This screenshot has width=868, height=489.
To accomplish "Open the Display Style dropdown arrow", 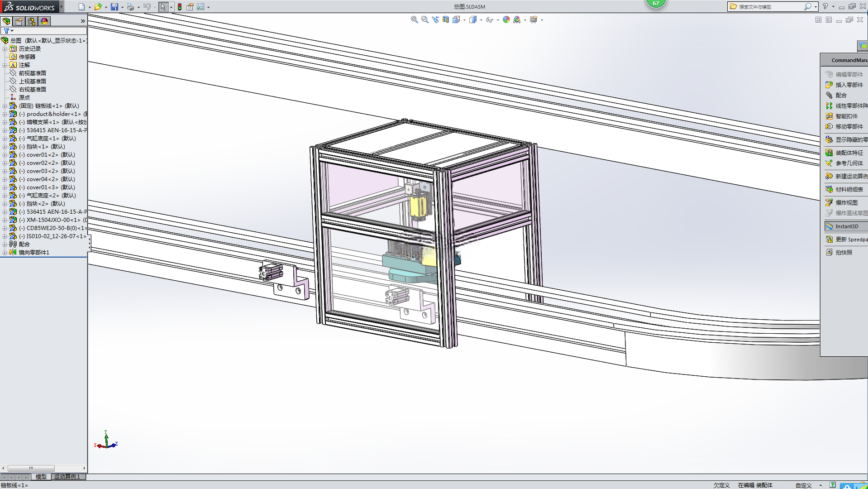I will point(481,20).
